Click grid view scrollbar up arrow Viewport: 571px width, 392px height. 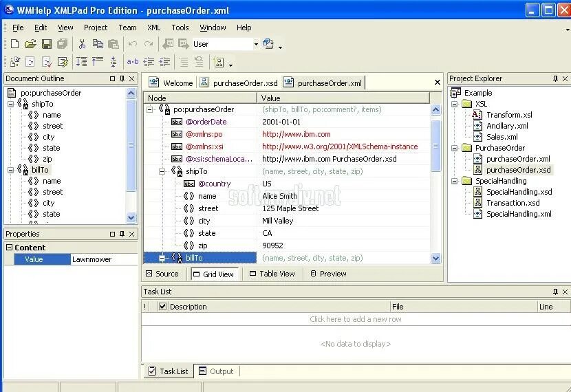[435, 109]
